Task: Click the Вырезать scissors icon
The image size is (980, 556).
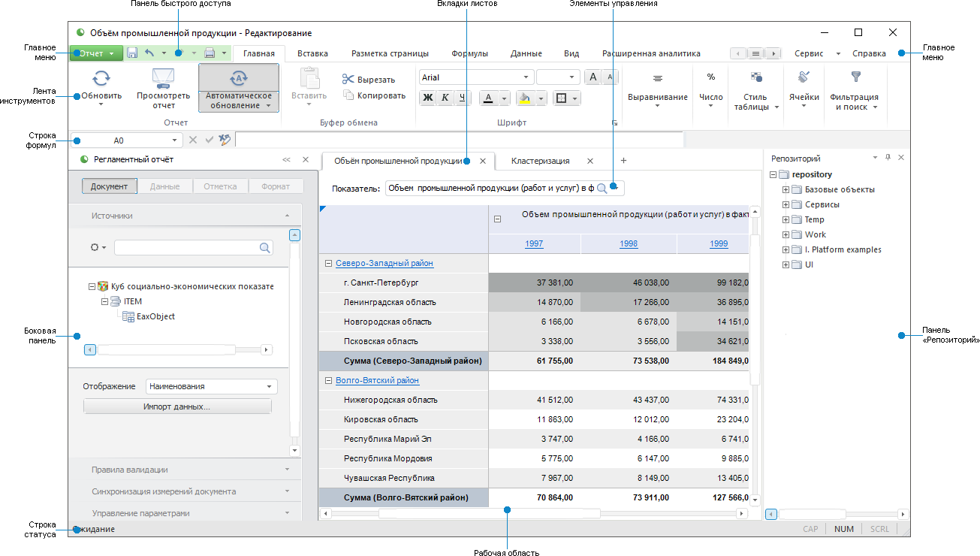Action: [348, 79]
